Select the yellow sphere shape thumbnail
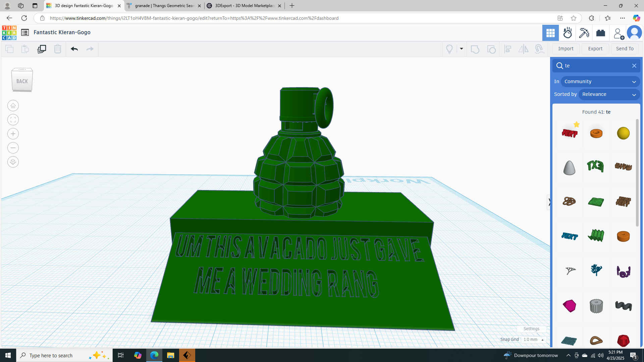This screenshot has height=362, width=644. coord(623,133)
